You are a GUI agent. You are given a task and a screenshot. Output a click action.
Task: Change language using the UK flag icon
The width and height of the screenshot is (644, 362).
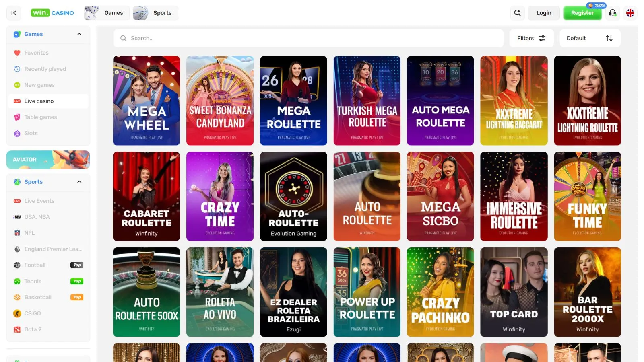(x=630, y=13)
